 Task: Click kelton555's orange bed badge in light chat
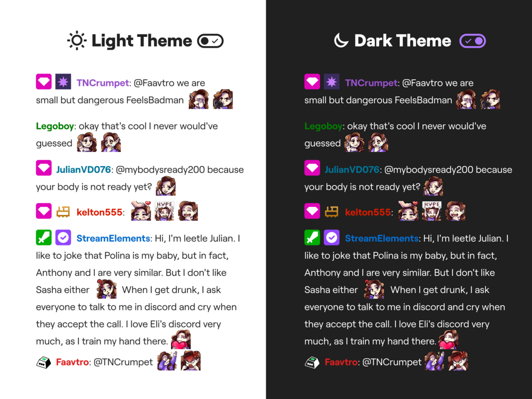point(63,212)
